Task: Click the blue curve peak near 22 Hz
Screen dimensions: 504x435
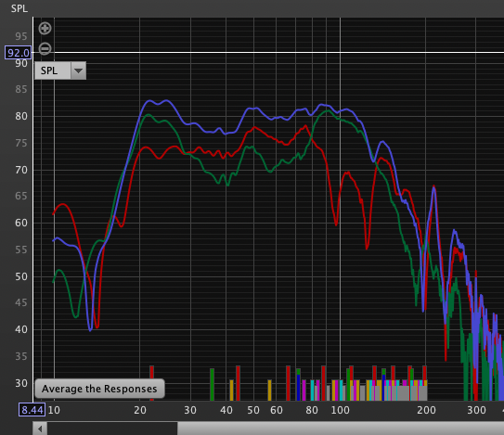Action: click(149, 100)
